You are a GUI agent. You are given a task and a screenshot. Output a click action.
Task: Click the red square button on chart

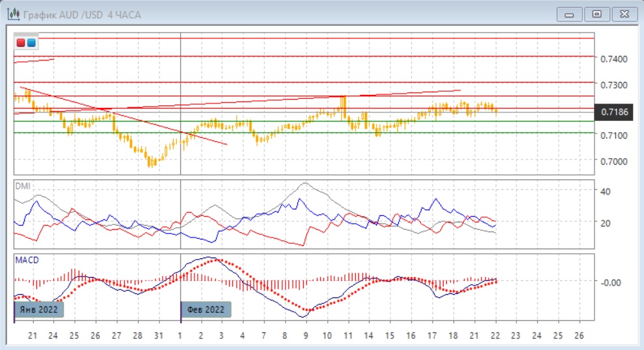coord(21,43)
